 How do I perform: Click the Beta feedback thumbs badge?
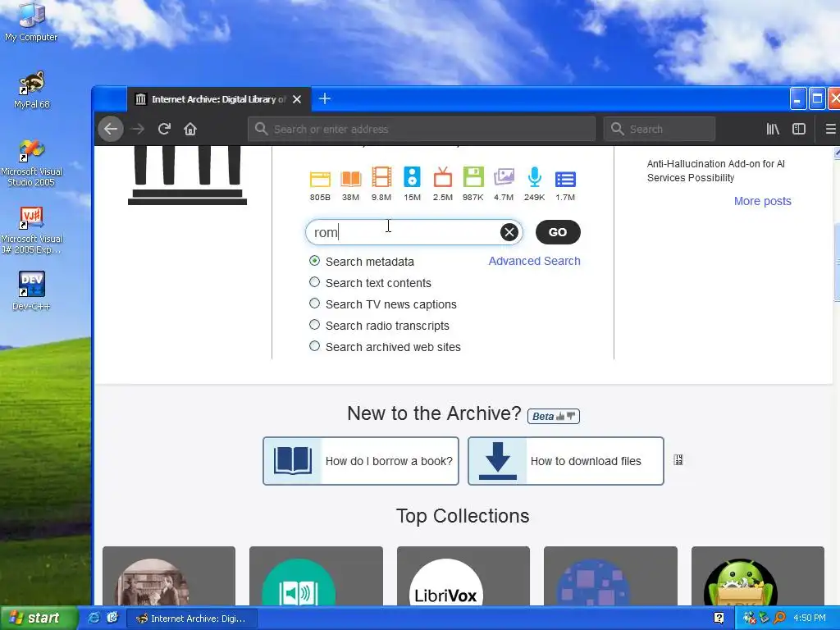(554, 416)
